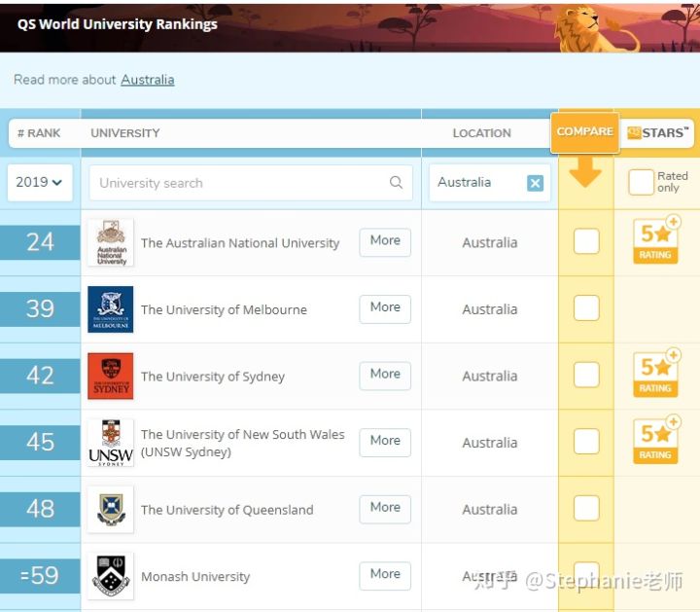Open The Australian National University name
The width and height of the screenshot is (700, 612).
click(240, 243)
